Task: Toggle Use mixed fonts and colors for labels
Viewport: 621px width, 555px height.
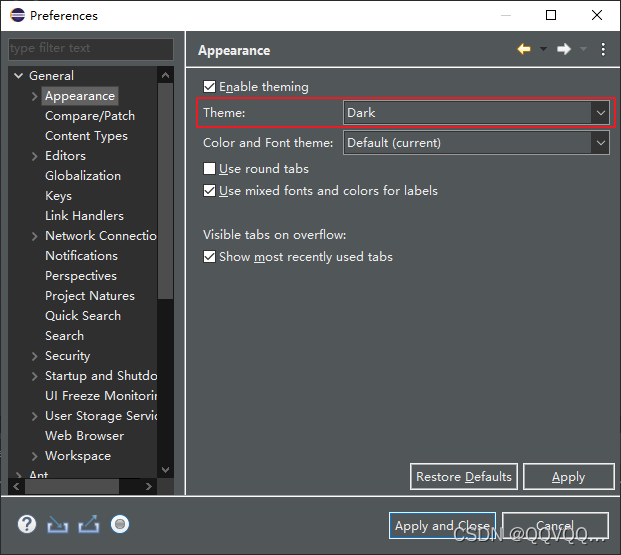Action: click(209, 191)
